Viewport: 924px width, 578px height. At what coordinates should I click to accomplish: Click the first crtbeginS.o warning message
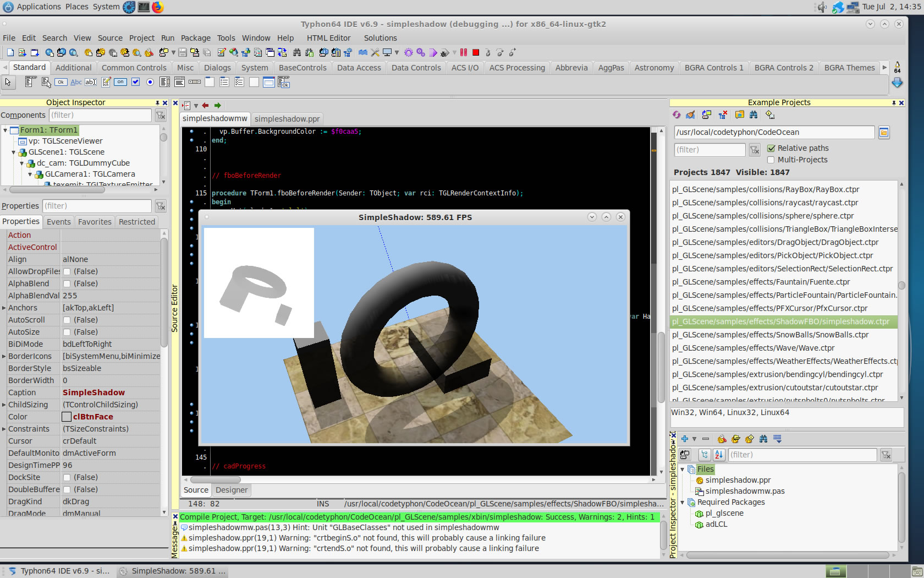pos(367,538)
